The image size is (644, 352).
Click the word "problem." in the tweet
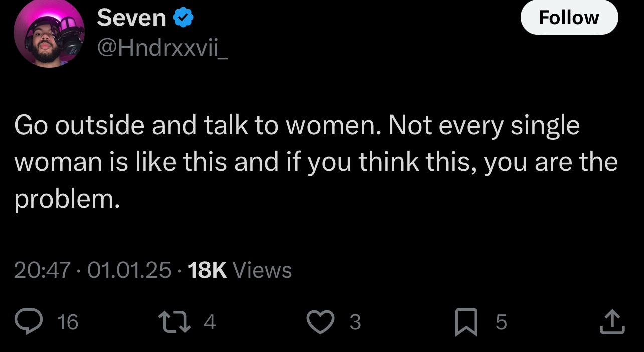click(67, 200)
